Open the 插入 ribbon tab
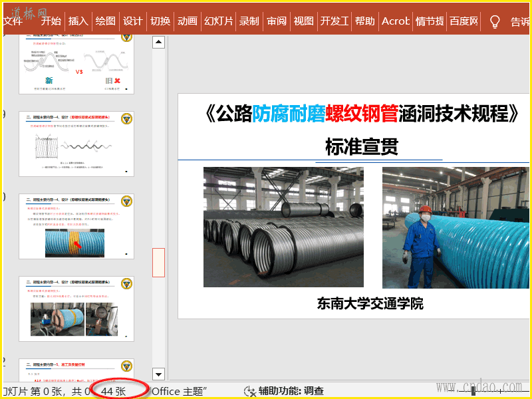 pos(78,21)
